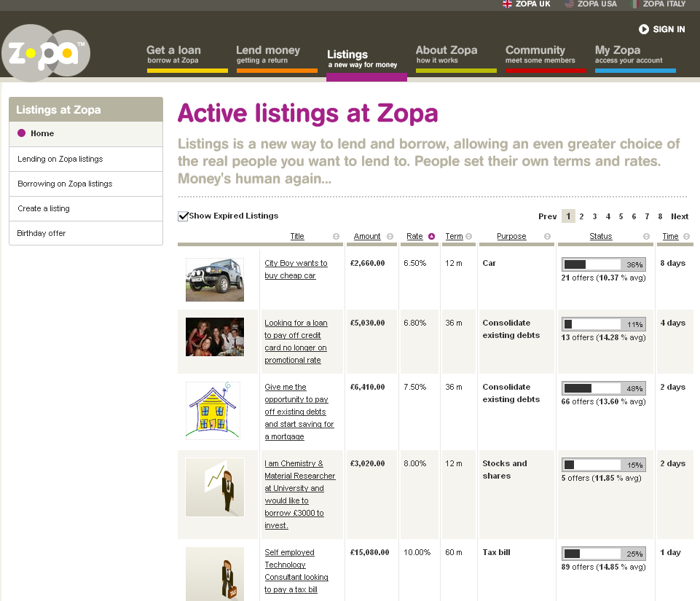Open Lending on Zopa listings
The height and width of the screenshot is (601, 700).
click(86, 159)
